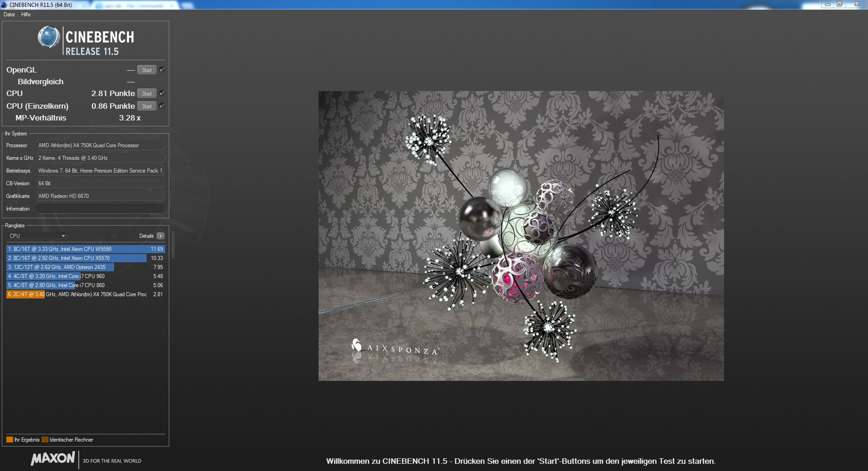Screen dimensions: 868x471
Task: Click the Grafikkarte field AMD Radeon HD 6670
Action: (x=100, y=196)
